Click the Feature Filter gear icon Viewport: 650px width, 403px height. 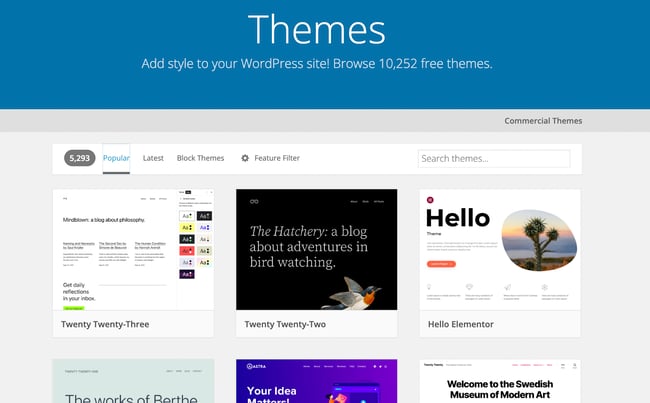point(245,158)
